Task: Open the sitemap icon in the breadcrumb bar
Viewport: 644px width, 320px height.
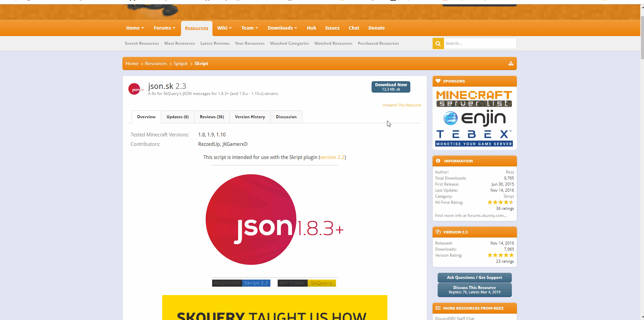Action: pos(511,63)
